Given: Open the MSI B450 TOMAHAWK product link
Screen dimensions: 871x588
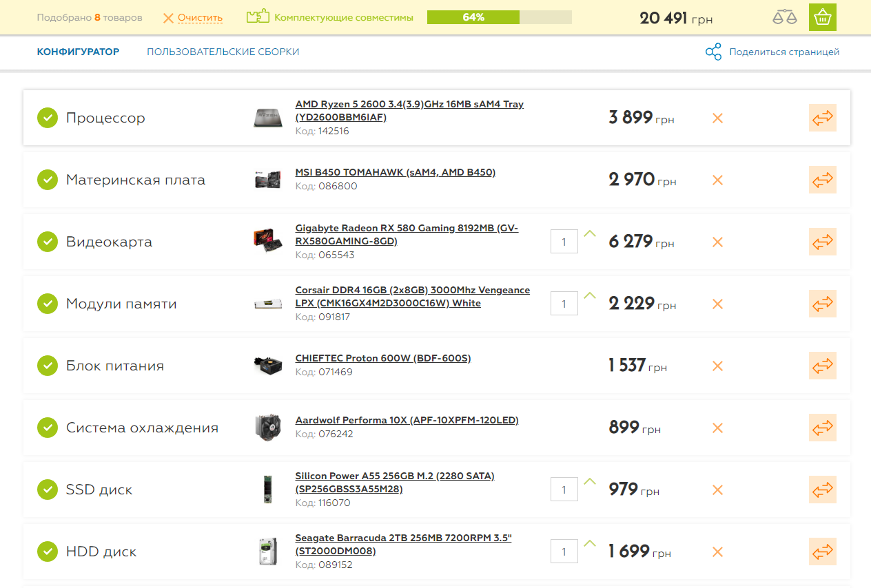Looking at the screenshot, I should (x=396, y=172).
